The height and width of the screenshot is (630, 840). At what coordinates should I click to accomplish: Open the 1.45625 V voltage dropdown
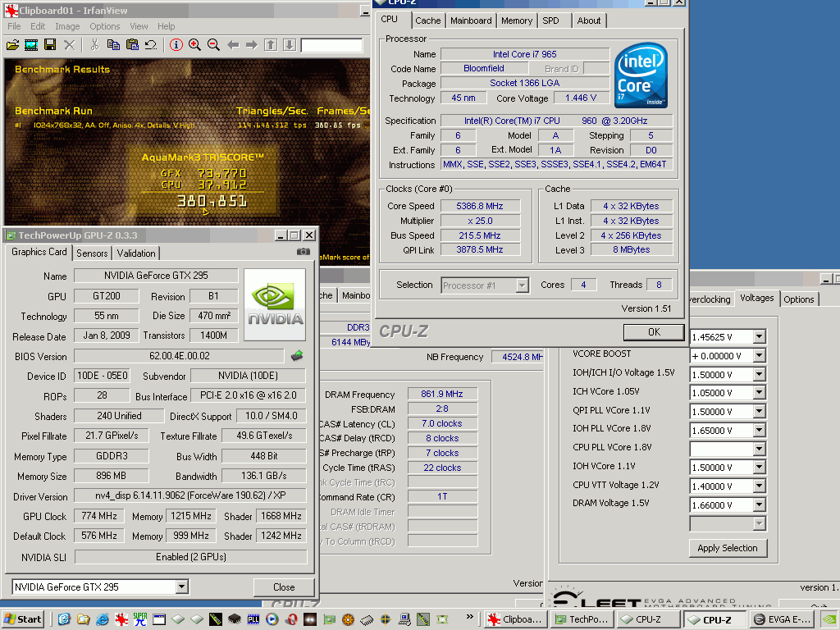click(x=759, y=337)
